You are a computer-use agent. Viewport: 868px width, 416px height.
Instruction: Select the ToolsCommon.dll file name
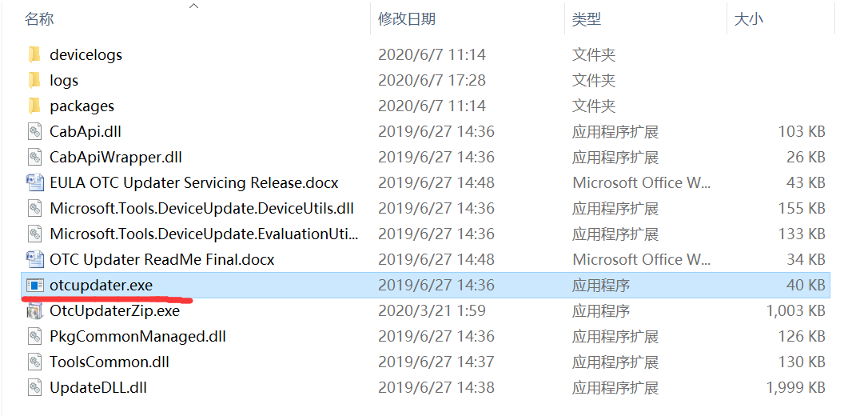[x=109, y=362]
